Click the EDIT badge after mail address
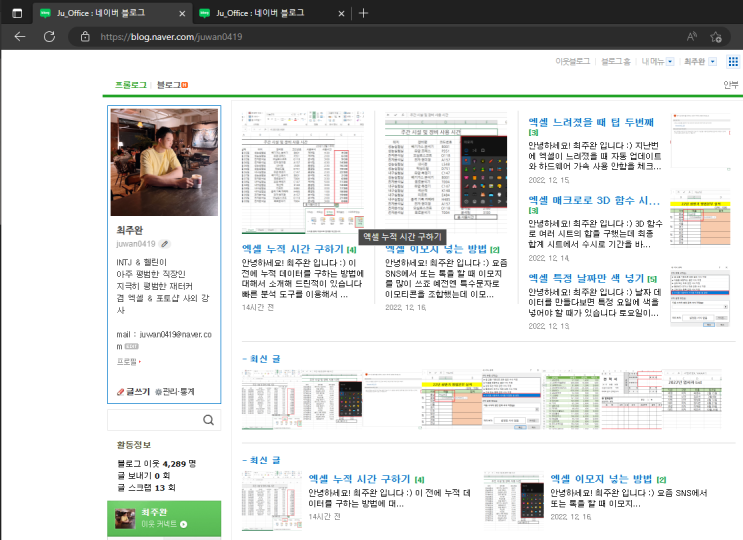 132,346
